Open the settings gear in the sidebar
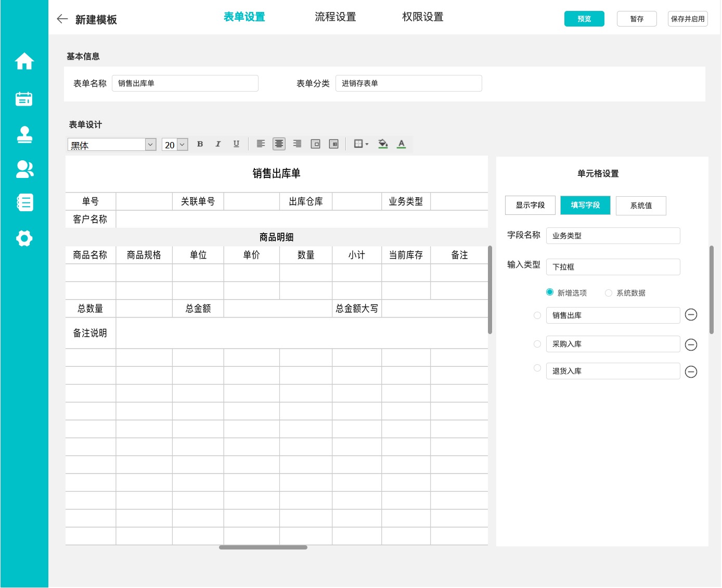Viewport: 722px width, 588px height. pyautogui.click(x=24, y=238)
